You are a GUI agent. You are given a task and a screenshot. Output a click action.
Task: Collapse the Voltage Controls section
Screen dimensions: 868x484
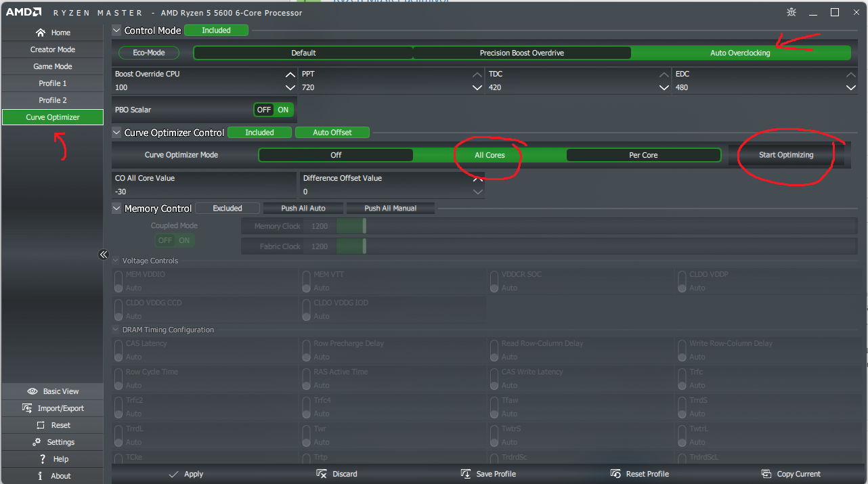(x=116, y=261)
